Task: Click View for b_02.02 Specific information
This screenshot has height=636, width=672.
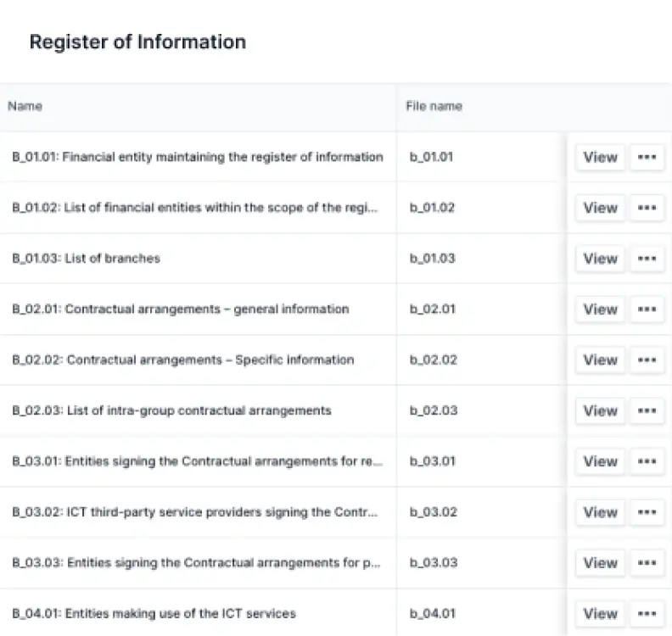Action: coord(600,360)
